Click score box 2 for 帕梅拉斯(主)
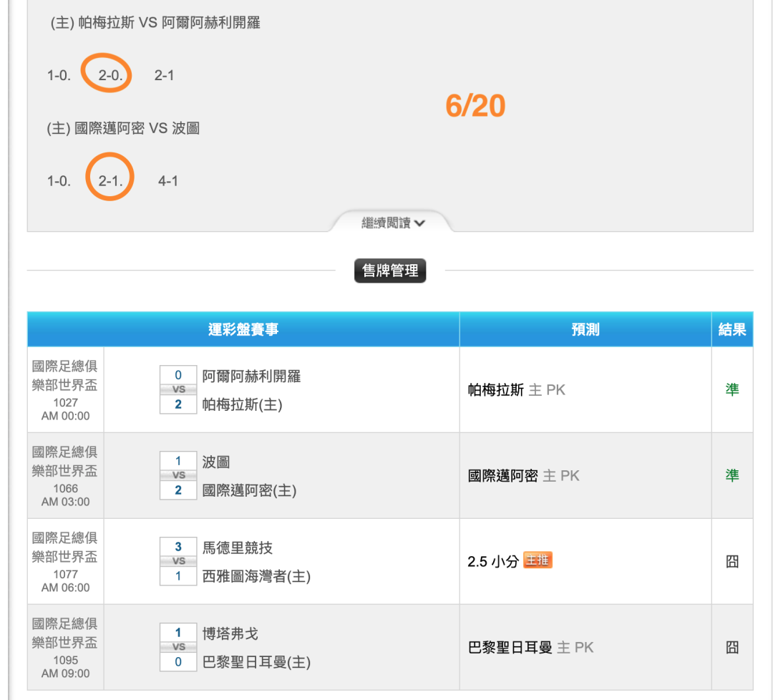 pos(178,404)
